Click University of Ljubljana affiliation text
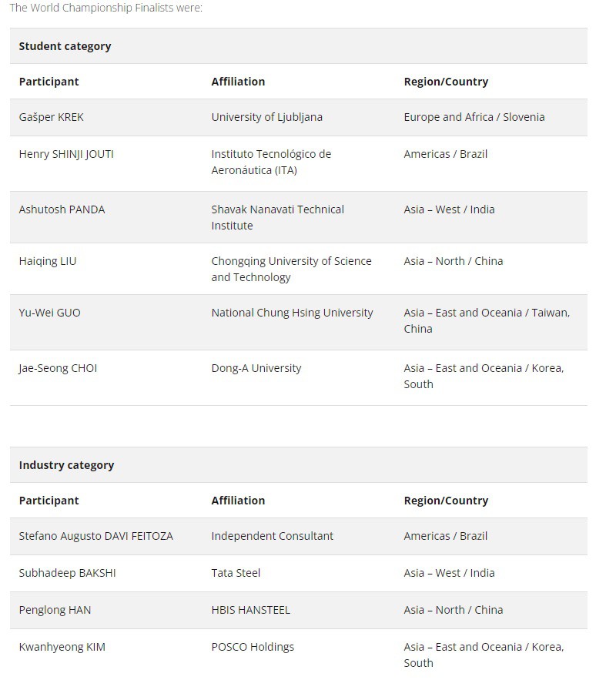 (267, 117)
